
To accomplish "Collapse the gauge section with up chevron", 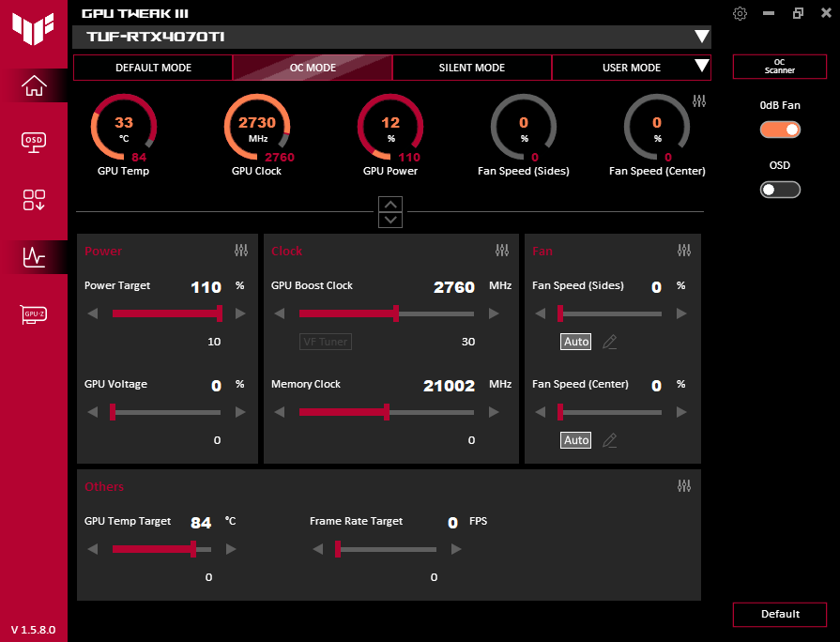I will pyautogui.click(x=390, y=205).
